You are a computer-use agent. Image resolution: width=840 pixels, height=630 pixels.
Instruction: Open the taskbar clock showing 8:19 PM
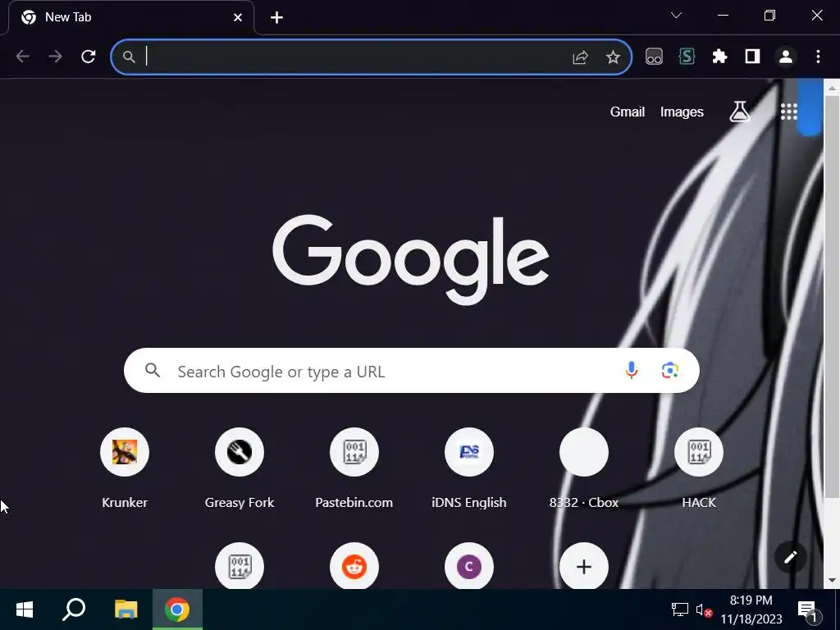[751, 609]
